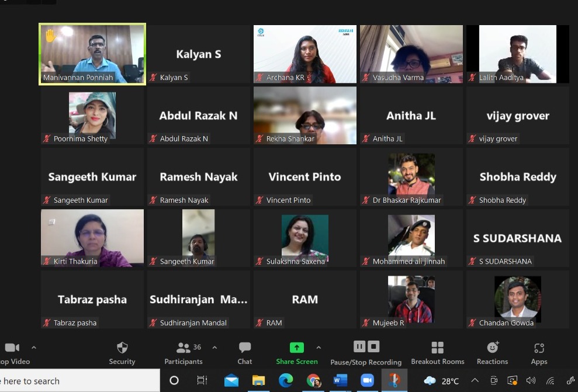The height and width of the screenshot is (392, 578).
Task: Click the Pause/Stop Recording label
Action: [366, 362]
